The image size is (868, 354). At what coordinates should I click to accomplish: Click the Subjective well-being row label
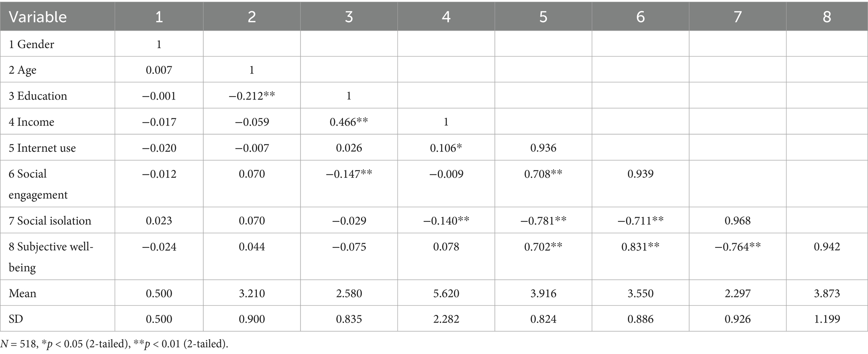[x=51, y=257]
